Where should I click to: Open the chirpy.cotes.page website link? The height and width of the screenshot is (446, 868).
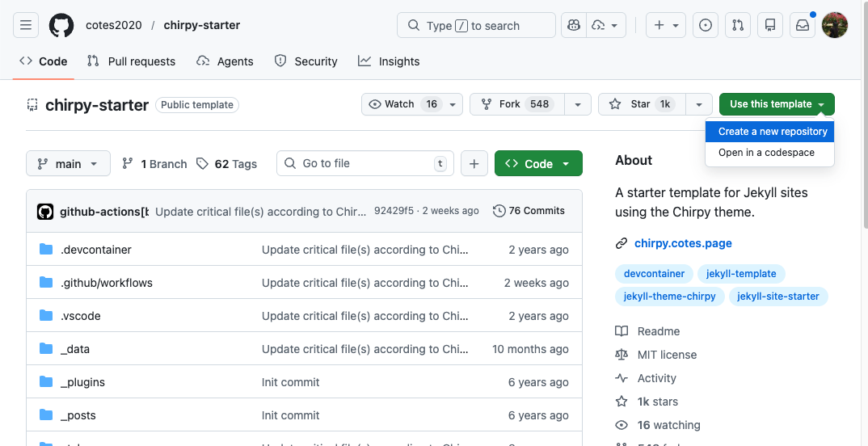[x=683, y=243]
